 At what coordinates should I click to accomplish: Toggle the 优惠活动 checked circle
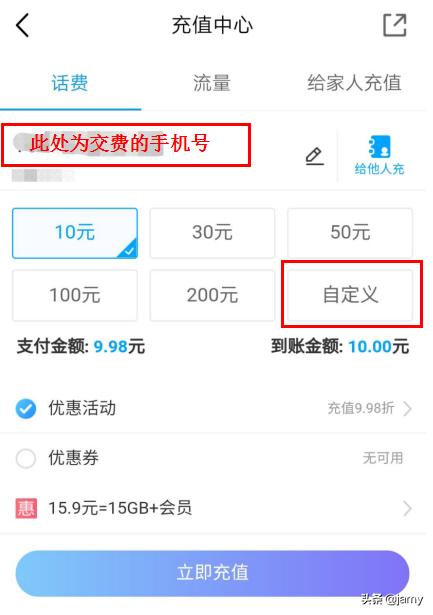click(26, 409)
